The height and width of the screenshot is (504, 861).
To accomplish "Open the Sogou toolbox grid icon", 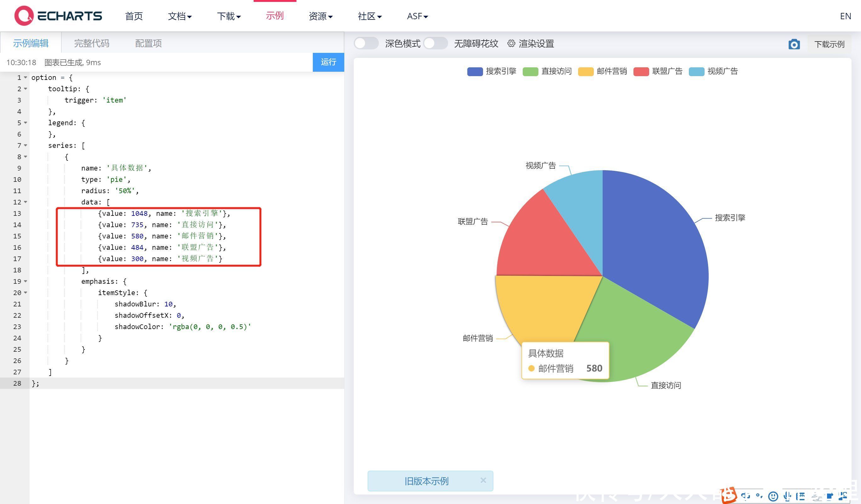I will (842, 496).
